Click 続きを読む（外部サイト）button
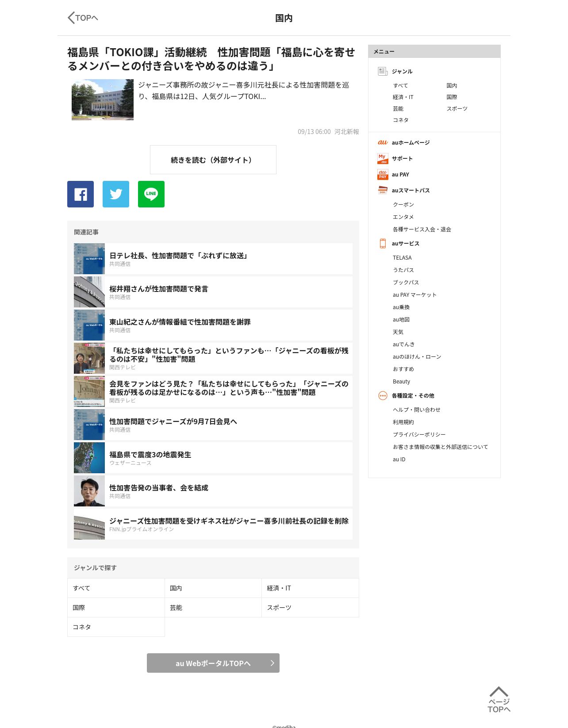This screenshot has height=728, width=568. pos(213,160)
